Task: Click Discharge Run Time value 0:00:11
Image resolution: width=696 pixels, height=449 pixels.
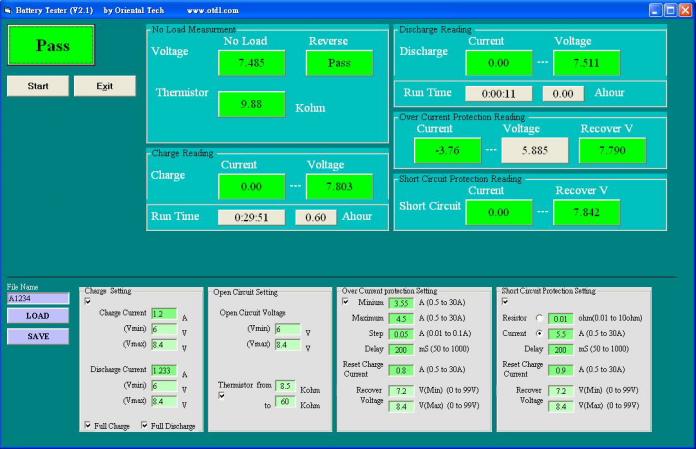Action: [x=498, y=94]
